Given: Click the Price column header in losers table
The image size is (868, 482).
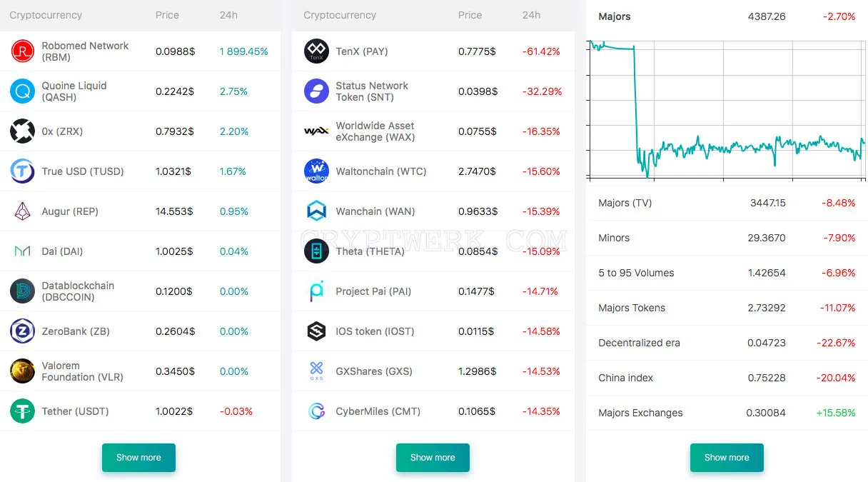Looking at the screenshot, I should point(470,15).
